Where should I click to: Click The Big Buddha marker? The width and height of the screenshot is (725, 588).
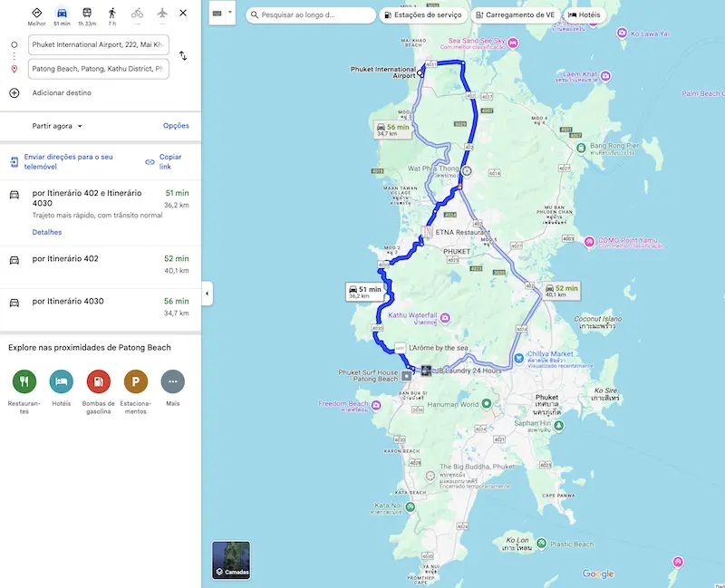430,476
